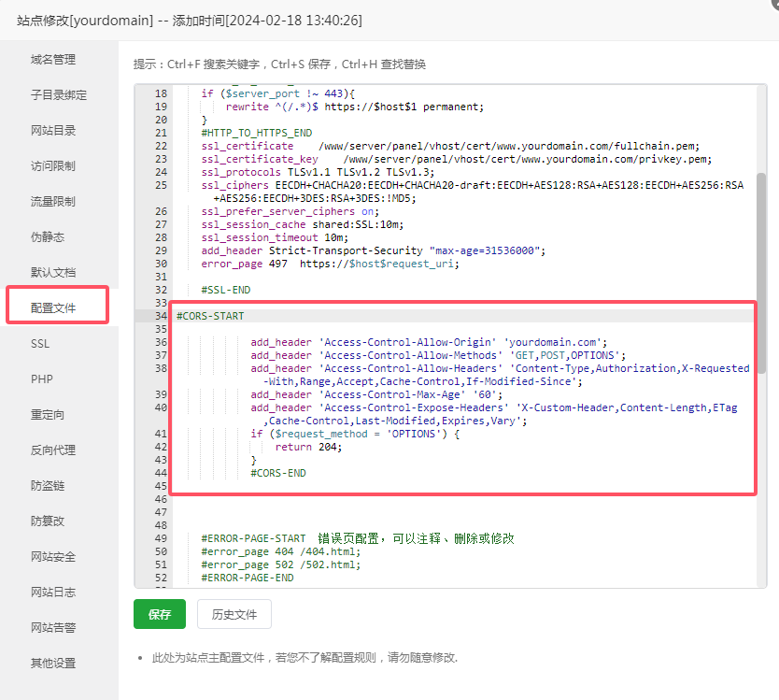Select the 重定向 tab
Image resolution: width=779 pixels, height=700 pixels.
pyautogui.click(x=48, y=415)
